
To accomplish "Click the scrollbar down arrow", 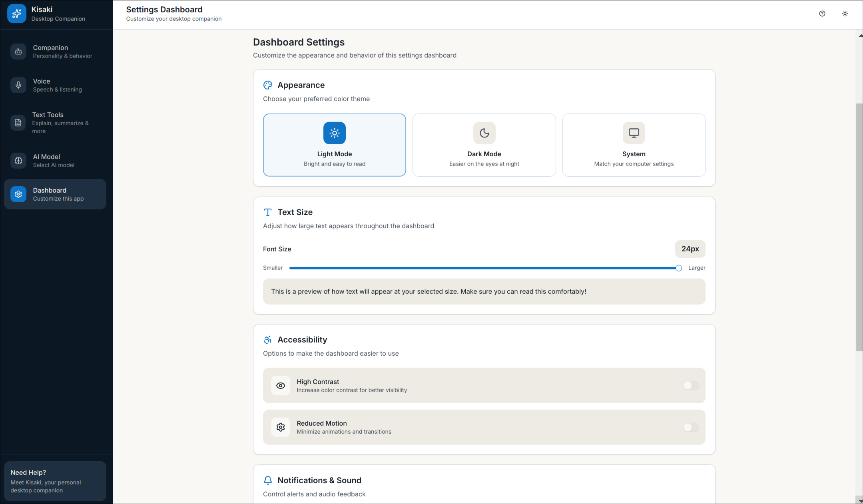I will point(859,500).
